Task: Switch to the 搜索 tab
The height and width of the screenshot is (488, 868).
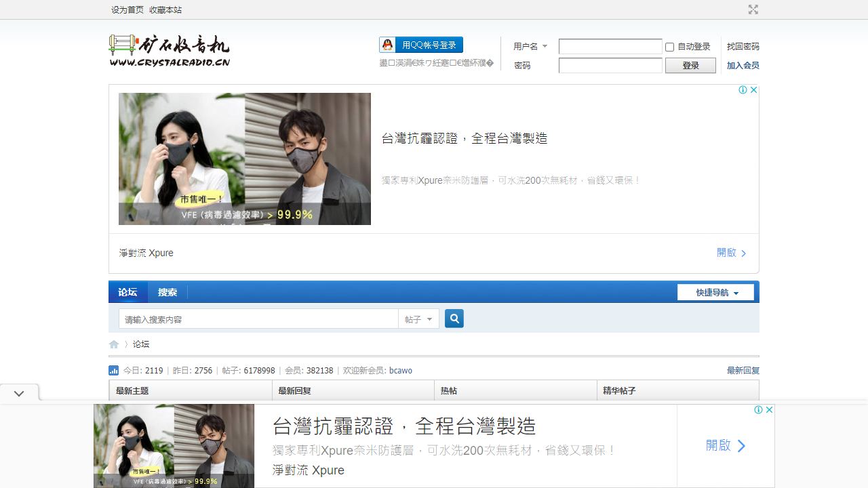Action: (167, 293)
